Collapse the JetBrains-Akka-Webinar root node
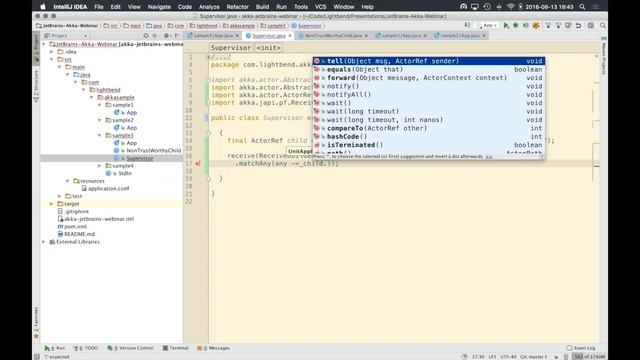640x360 pixels. 44,44
